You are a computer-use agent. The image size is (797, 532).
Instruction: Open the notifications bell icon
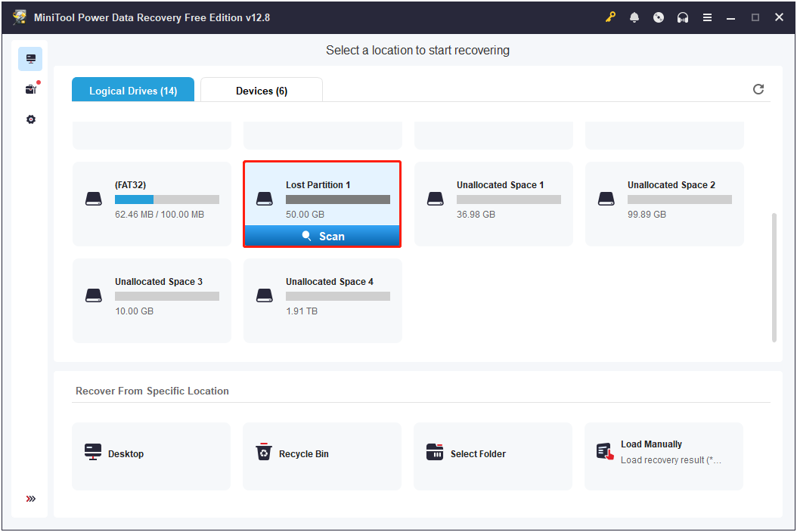click(634, 17)
